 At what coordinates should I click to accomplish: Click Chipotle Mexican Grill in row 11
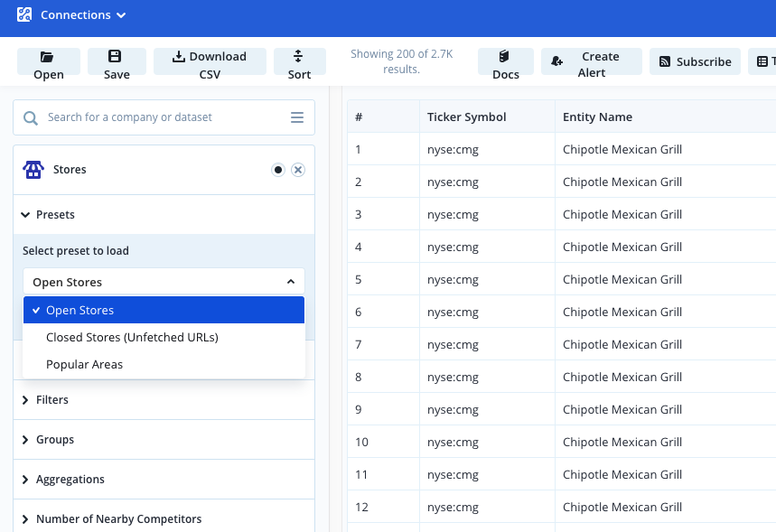click(622, 475)
